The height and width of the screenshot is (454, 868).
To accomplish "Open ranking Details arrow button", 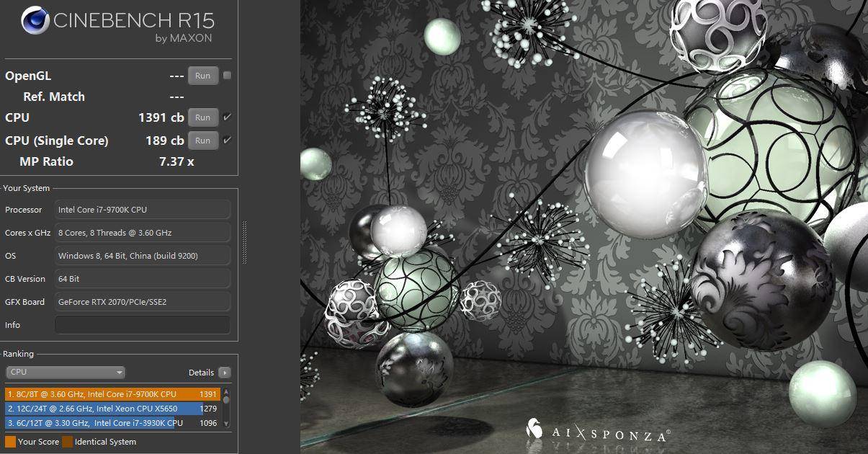I will pyautogui.click(x=225, y=373).
